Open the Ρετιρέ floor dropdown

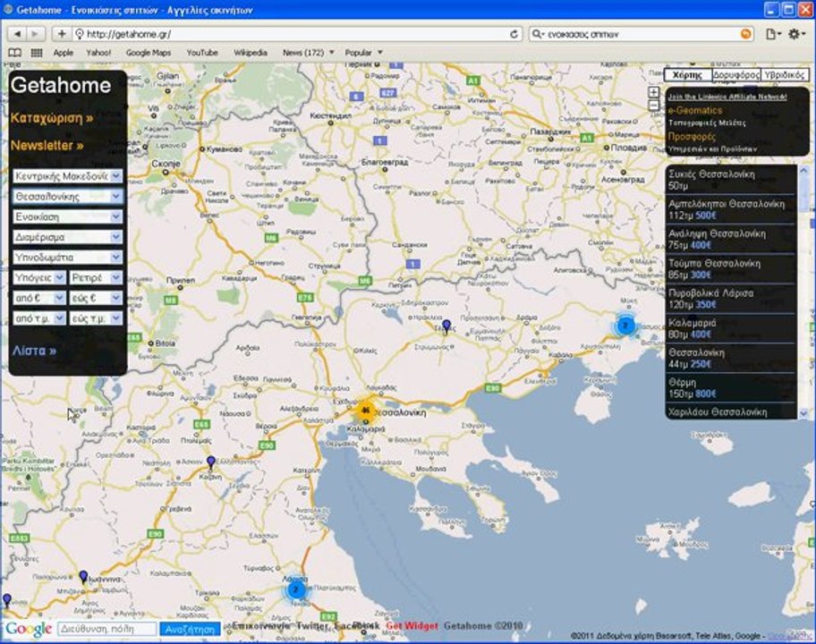96,278
